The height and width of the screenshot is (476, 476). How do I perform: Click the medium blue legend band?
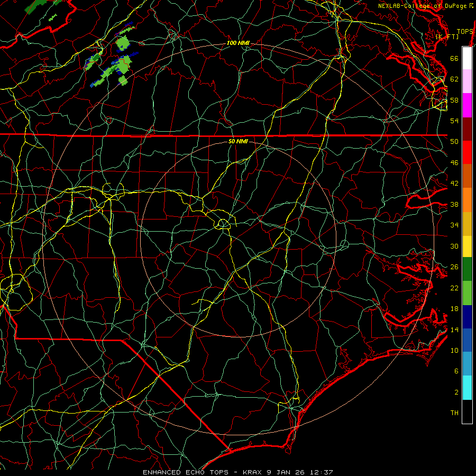point(467,340)
